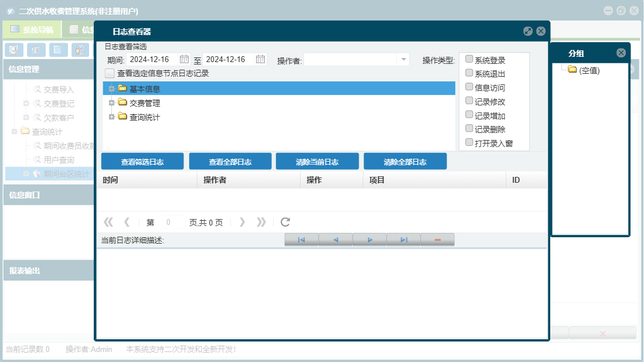Click the 用户查询 item in sidebar
The image size is (644, 362).
(x=59, y=160)
